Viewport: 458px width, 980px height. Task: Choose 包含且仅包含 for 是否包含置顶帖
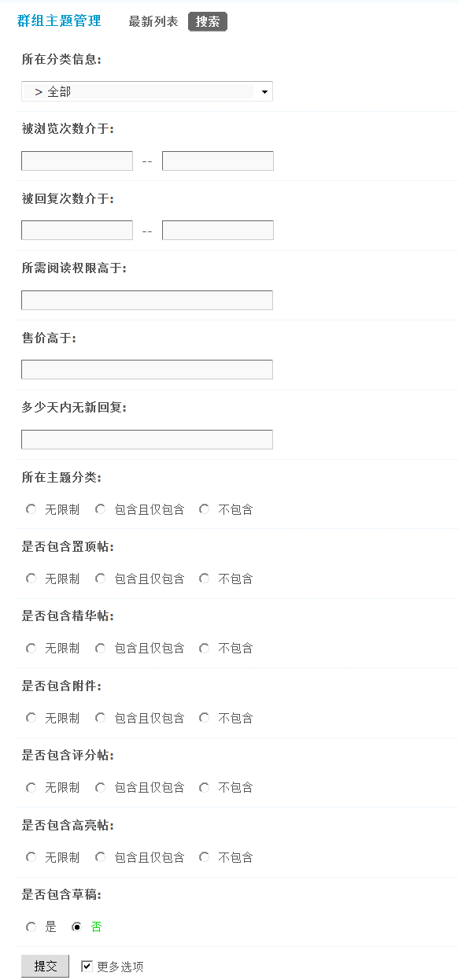tap(100, 579)
